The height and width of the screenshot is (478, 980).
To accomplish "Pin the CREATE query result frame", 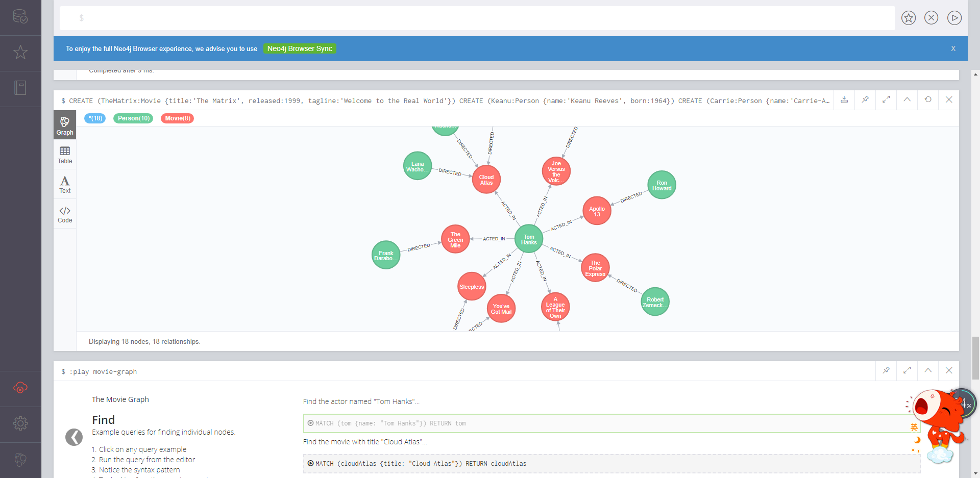I will pyautogui.click(x=865, y=100).
